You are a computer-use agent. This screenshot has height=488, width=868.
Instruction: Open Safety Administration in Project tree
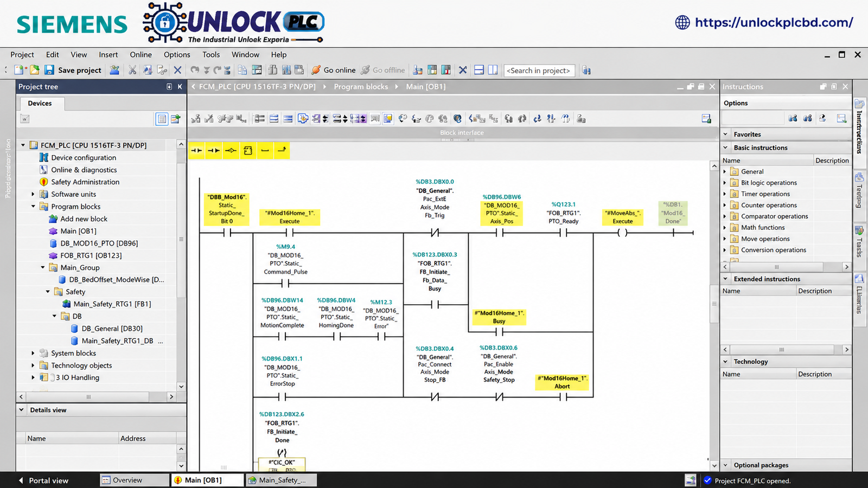coord(85,182)
